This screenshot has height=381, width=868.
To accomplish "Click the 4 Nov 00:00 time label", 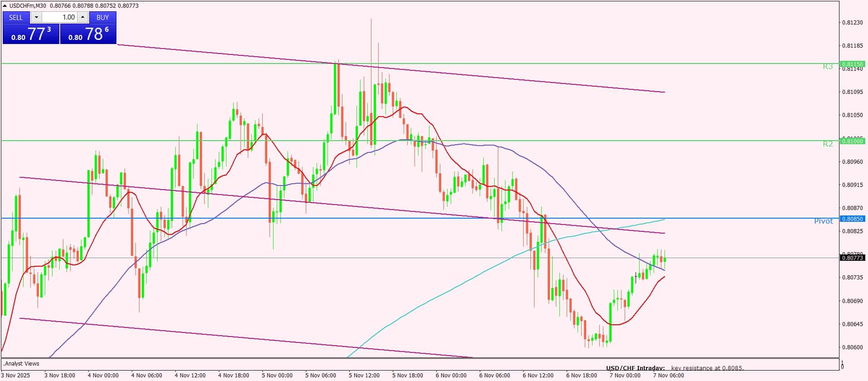I will pyautogui.click(x=103, y=376).
